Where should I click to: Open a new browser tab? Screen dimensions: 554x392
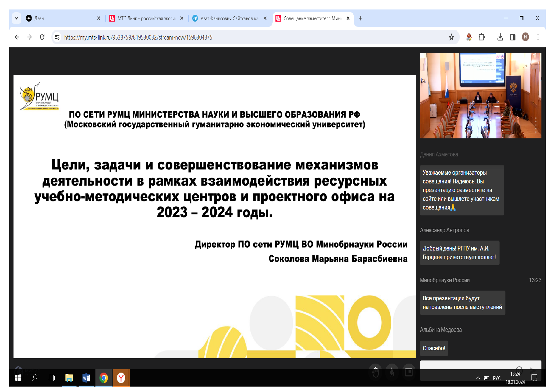[x=360, y=18]
